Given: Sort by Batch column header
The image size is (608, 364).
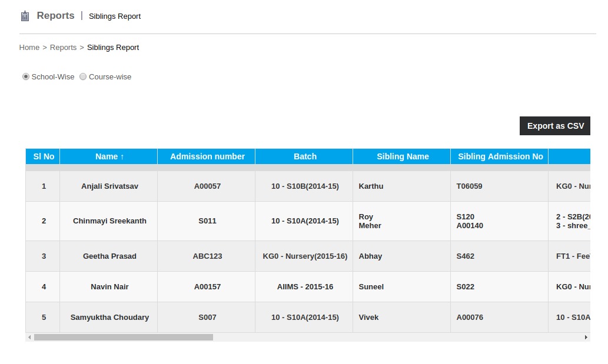Looking at the screenshot, I should 305,156.
